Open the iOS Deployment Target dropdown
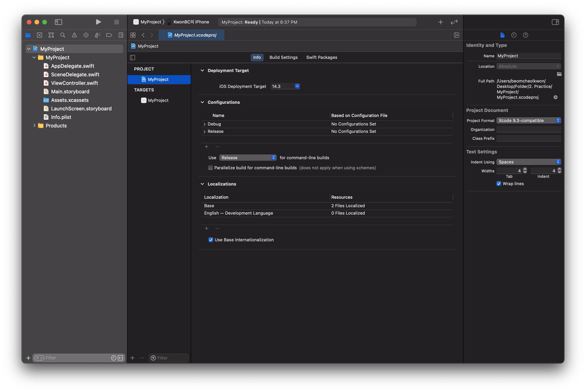Image resolution: width=586 pixels, height=392 pixels. coord(297,86)
